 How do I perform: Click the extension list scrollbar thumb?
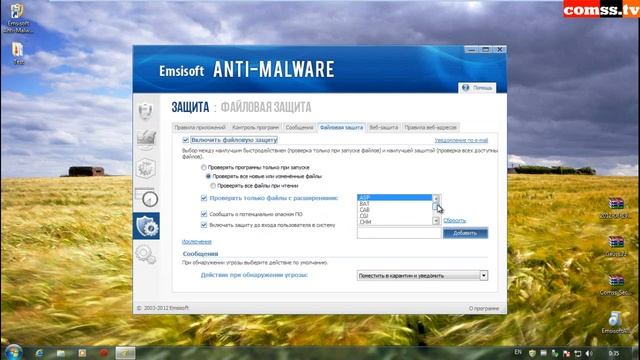(x=436, y=207)
